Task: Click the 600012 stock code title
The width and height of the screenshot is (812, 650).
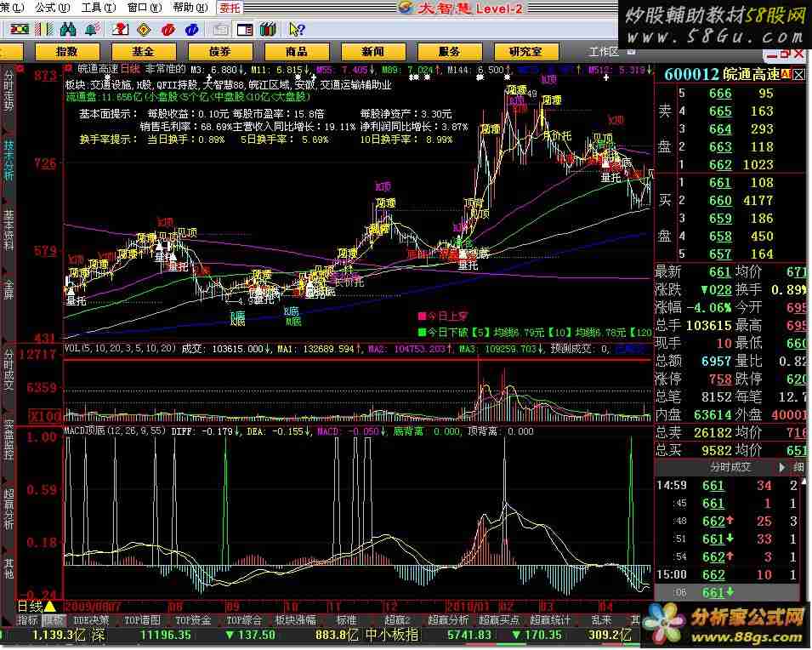Action: pyautogui.click(x=691, y=75)
